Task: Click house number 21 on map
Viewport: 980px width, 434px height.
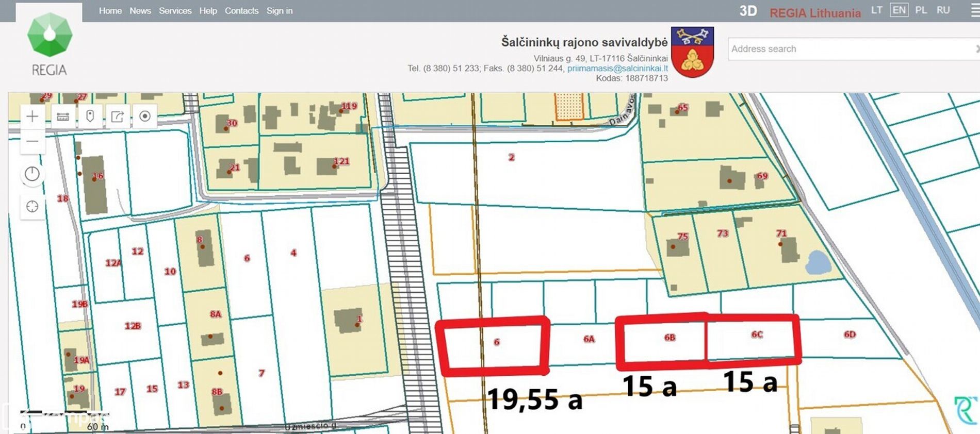Action: pyautogui.click(x=235, y=168)
